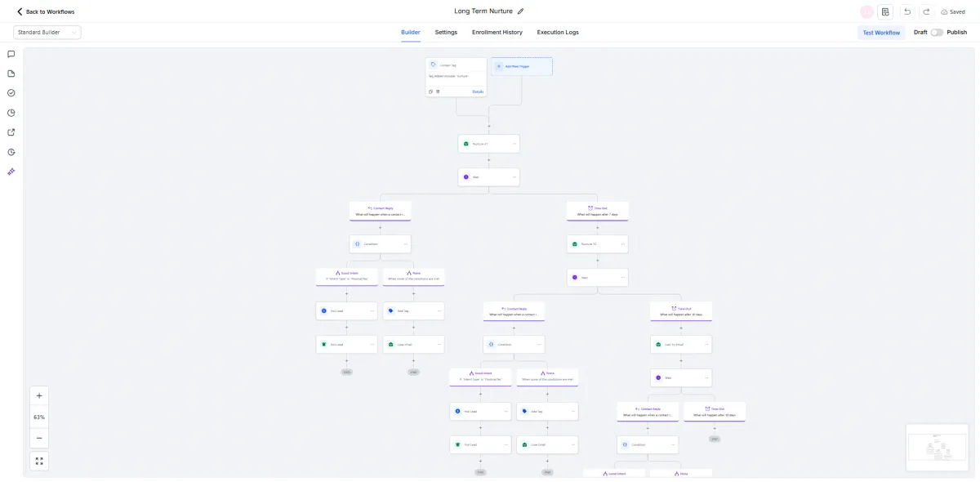This screenshot has width=980, height=482.
Task: Open the sticky notes comment icon
Action: 11,54
